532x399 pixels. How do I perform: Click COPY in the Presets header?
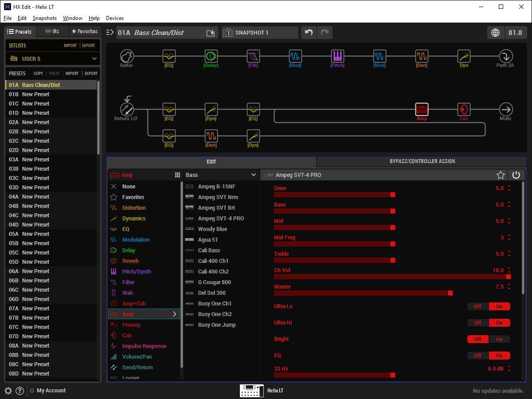pyautogui.click(x=39, y=74)
